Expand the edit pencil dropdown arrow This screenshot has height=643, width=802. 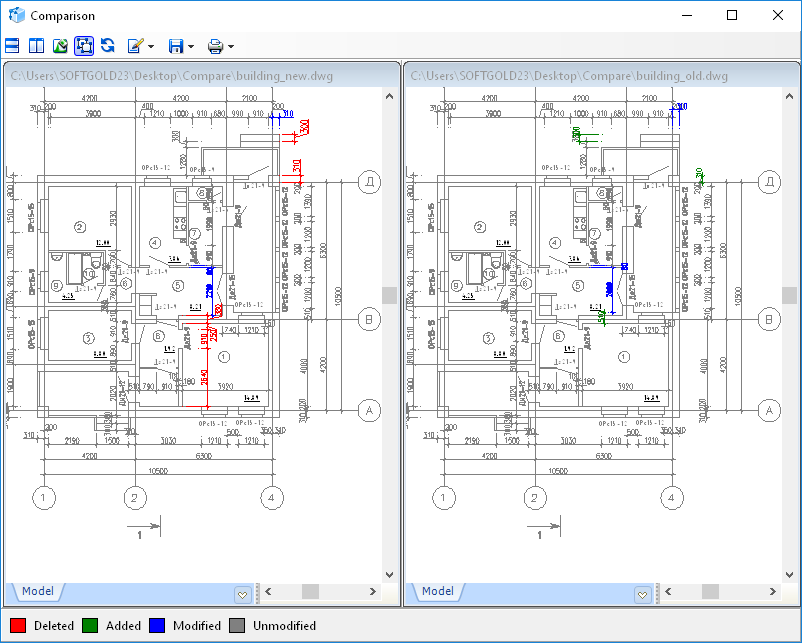(x=151, y=46)
